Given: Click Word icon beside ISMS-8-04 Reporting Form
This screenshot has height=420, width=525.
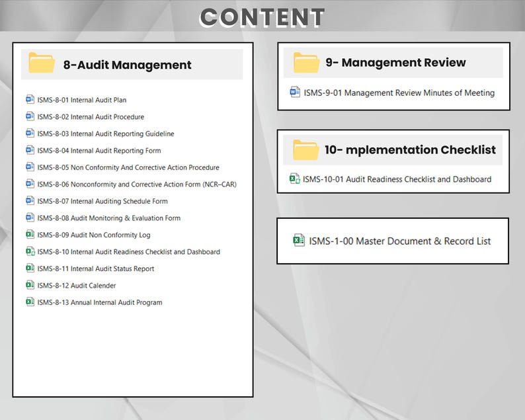Looking at the screenshot, I should [30, 149].
